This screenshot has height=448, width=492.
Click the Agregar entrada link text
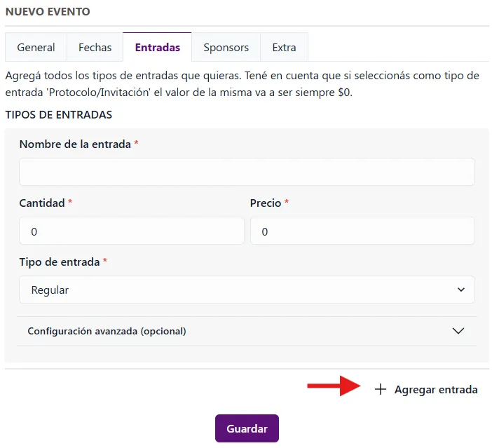coord(436,389)
